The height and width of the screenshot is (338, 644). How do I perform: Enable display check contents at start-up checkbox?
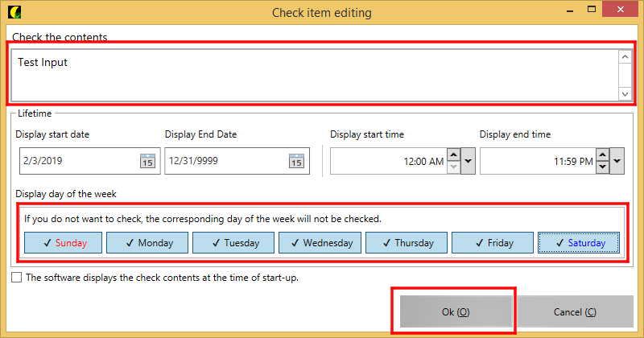(x=18, y=278)
